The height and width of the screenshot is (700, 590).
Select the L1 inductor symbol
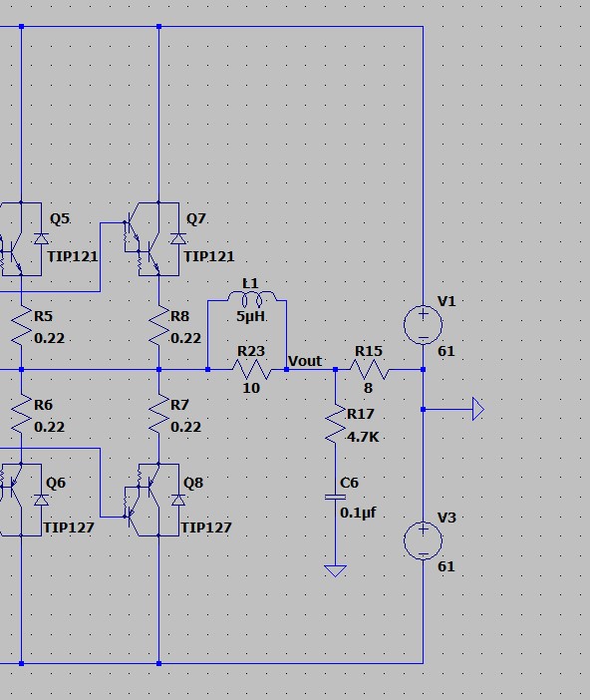[x=252, y=298]
